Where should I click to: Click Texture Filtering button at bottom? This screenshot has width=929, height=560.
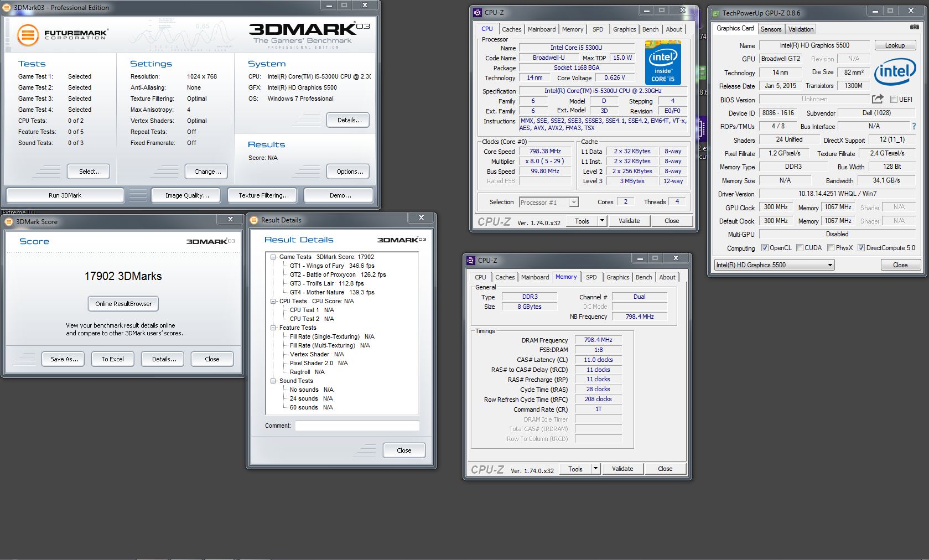pyautogui.click(x=263, y=195)
